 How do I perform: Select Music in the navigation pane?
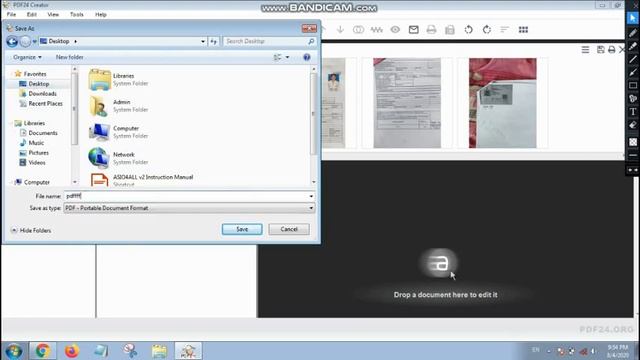point(36,143)
